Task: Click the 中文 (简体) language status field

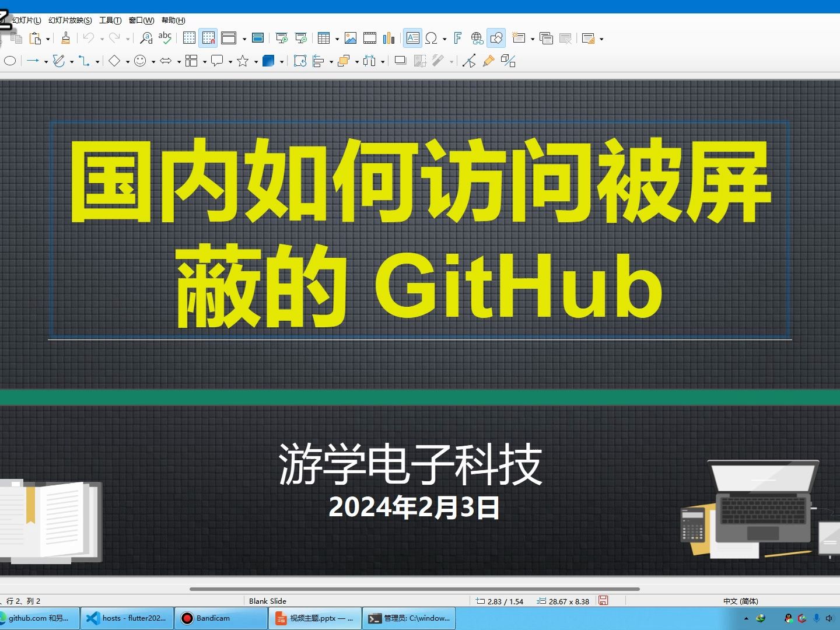Action: click(740, 601)
